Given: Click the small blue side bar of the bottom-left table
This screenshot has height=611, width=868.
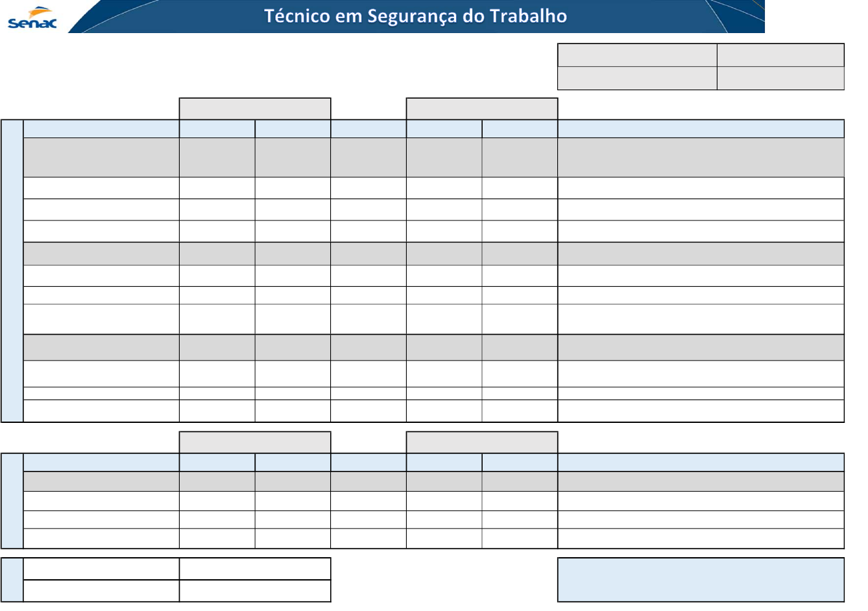Looking at the screenshot, I should point(12,580).
